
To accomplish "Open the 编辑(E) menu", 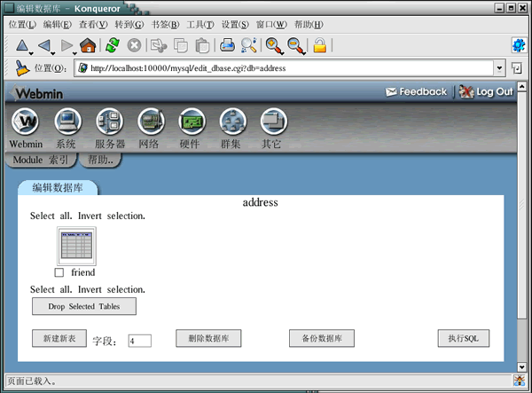I will [58, 25].
